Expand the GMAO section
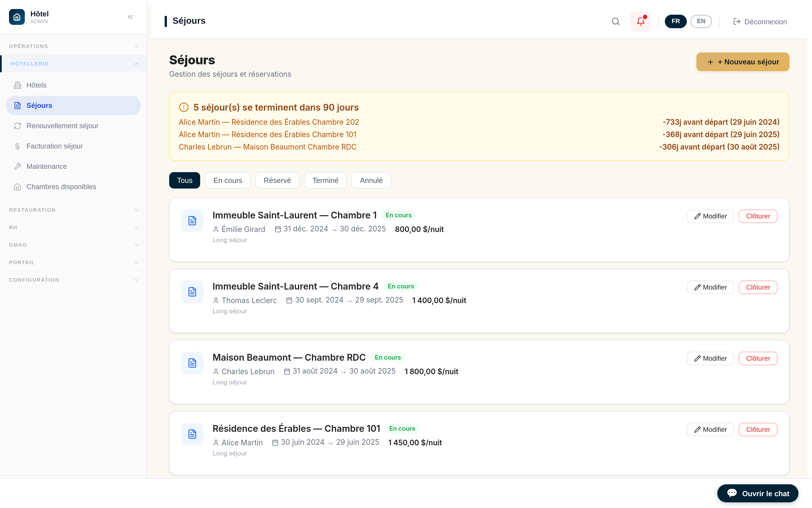 [x=73, y=245]
